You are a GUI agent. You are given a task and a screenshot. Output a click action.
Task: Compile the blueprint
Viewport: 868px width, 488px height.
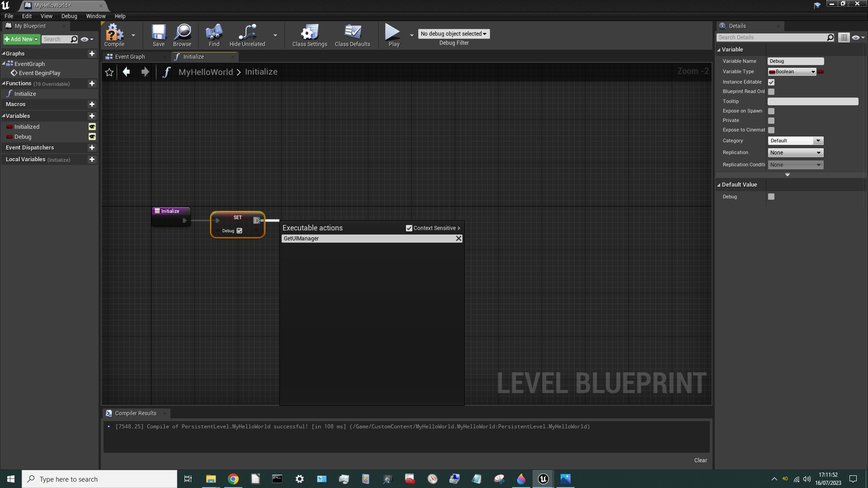pyautogui.click(x=114, y=35)
